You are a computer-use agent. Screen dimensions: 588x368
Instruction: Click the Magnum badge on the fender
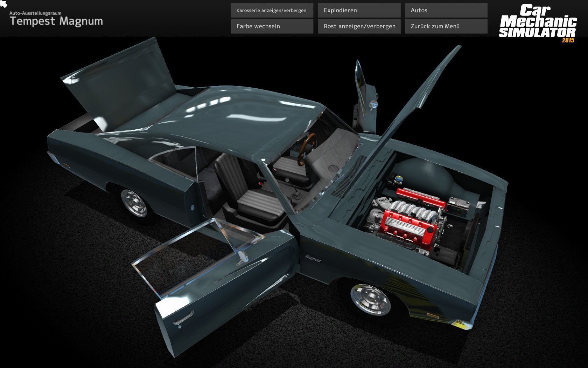[313, 259]
